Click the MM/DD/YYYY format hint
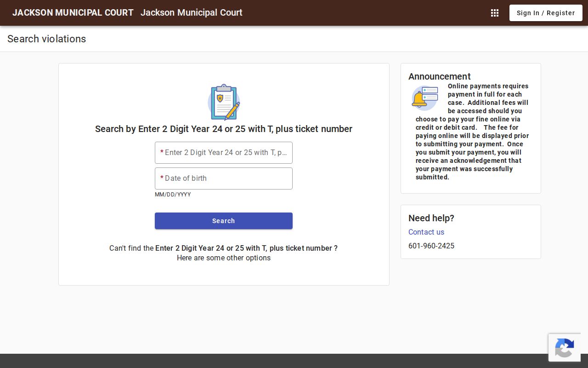This screenshot has width=588, height=368. 173,195
